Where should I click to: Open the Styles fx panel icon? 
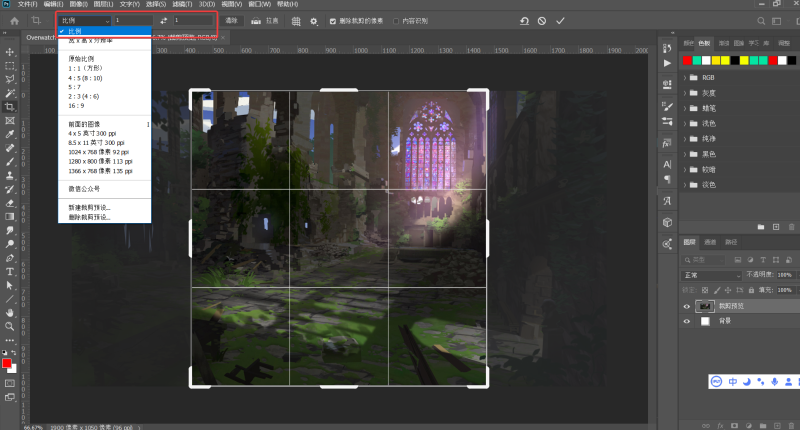point(667,143)
